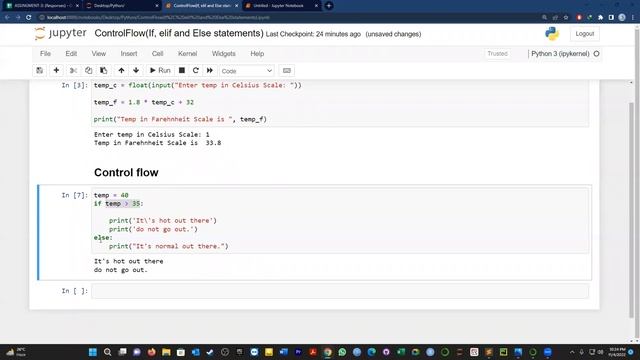Click the output text 'do not go out.'
This screenshot has width=640, height=360.
pyautogui.click(x=120, y=270)
